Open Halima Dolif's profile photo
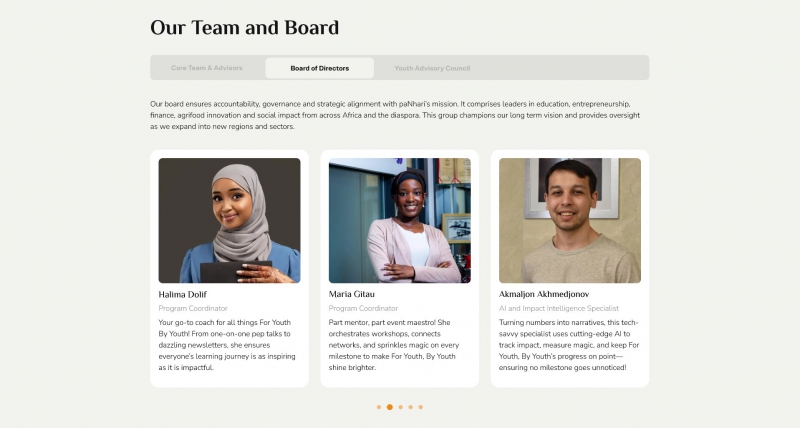 point(230,220)
